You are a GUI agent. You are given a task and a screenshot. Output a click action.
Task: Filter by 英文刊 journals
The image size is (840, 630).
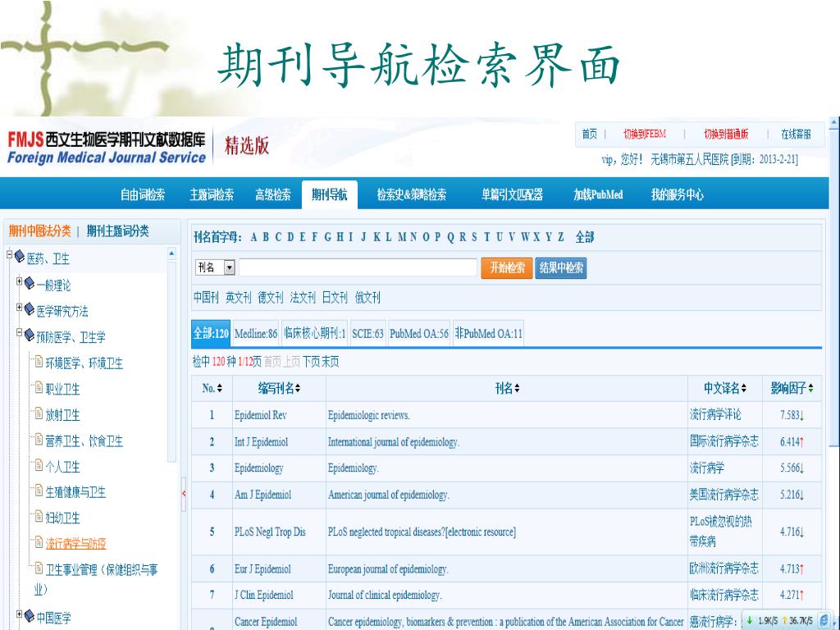(238, 297)
